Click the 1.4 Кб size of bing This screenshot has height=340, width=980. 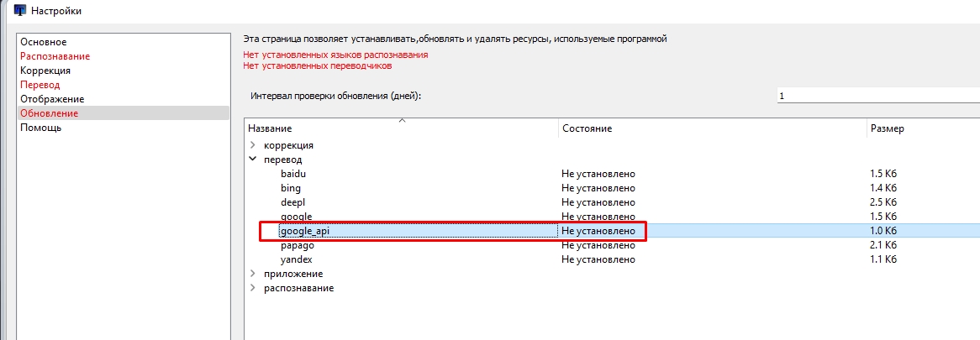(883, 188)
